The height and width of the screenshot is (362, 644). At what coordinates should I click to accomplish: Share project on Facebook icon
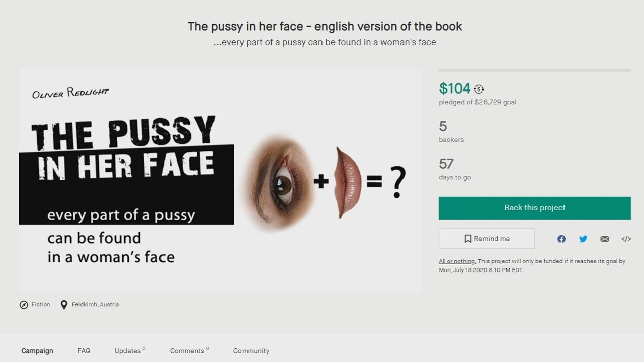(x=561, y=239)
